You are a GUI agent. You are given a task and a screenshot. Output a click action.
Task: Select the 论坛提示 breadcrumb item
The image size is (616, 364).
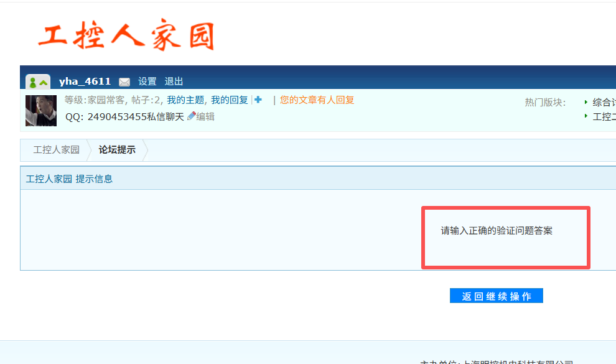click(x=117, y=150)
